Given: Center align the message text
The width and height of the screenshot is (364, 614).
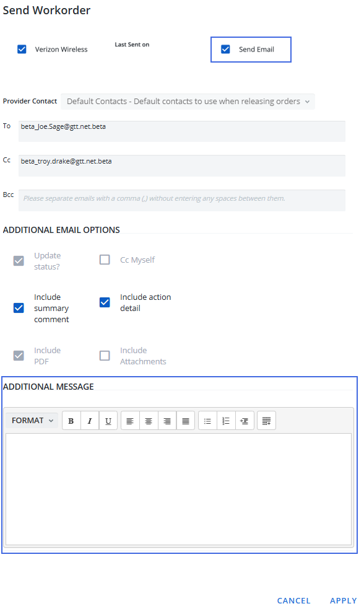Looking at the screenshot, I should [149, 421].
